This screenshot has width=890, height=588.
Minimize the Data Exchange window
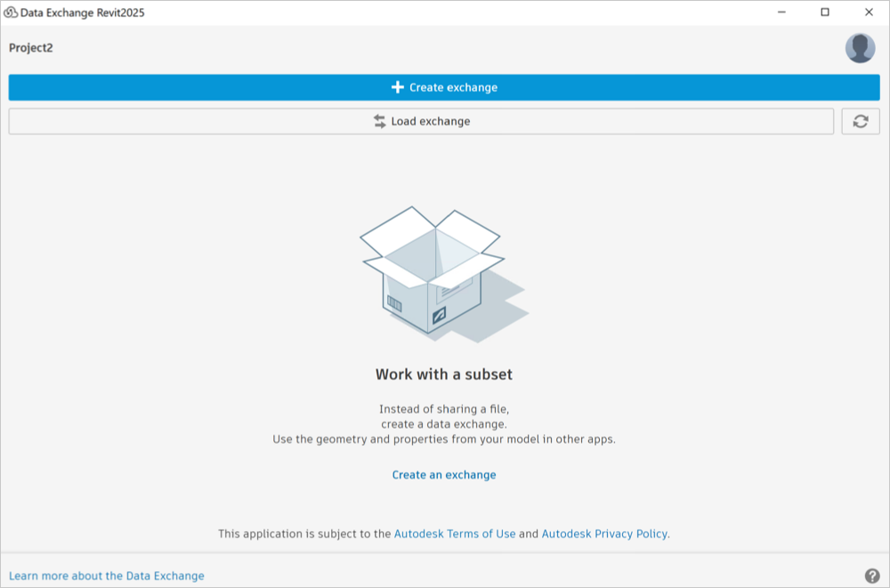click(781, 12)
